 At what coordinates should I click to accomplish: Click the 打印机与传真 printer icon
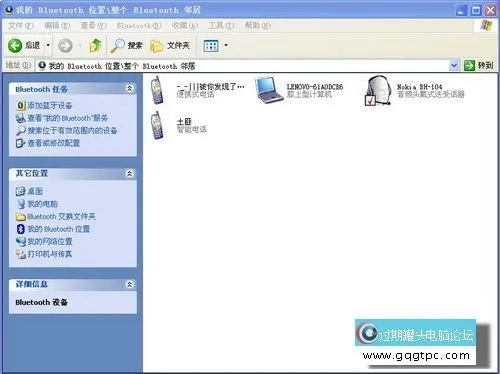[x=21, y=254]
